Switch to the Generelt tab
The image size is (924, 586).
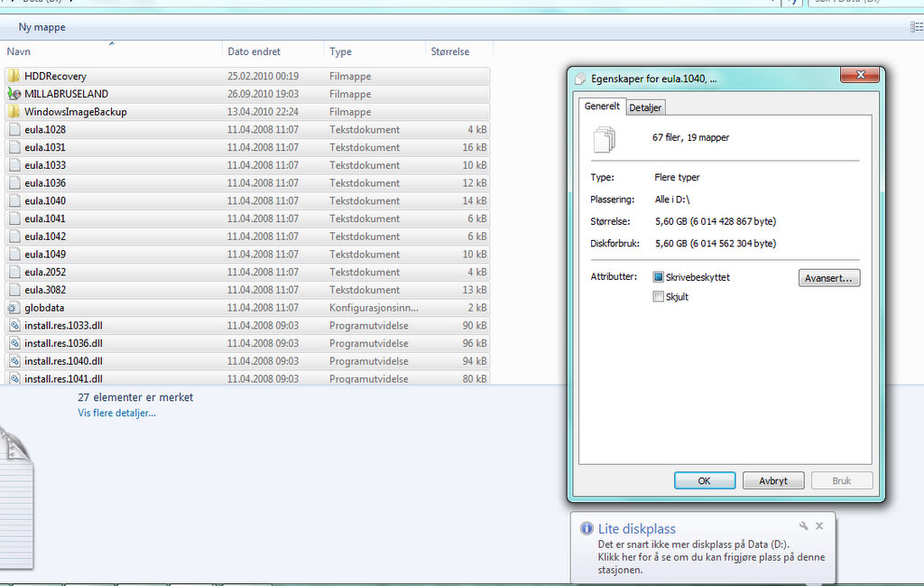click(x=602, y=107)
